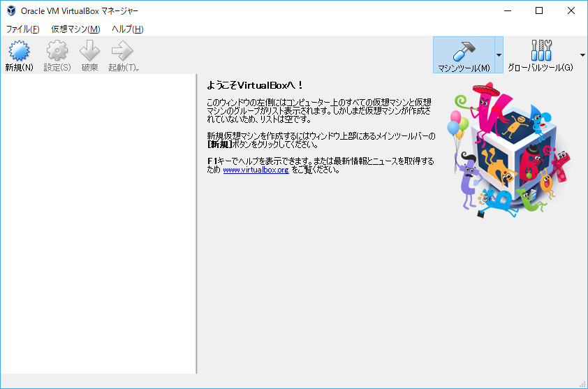
Task: Click the 起動 (Start) green arrow icon
Action: [x=122, y=51]
